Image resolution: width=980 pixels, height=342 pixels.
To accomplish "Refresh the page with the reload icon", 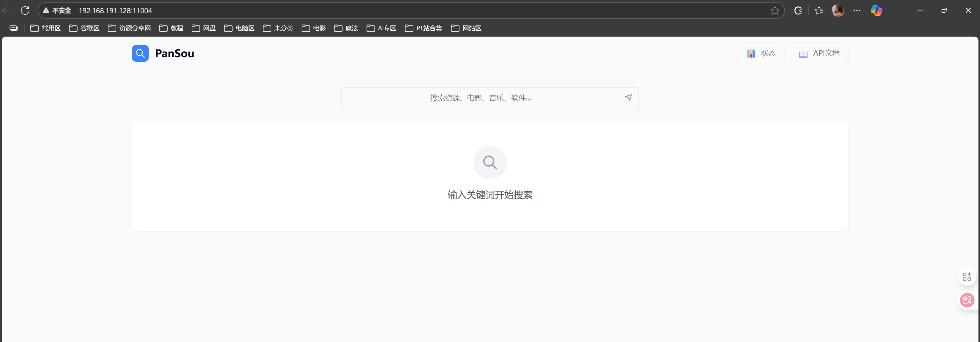I will (x=25, y=11).
